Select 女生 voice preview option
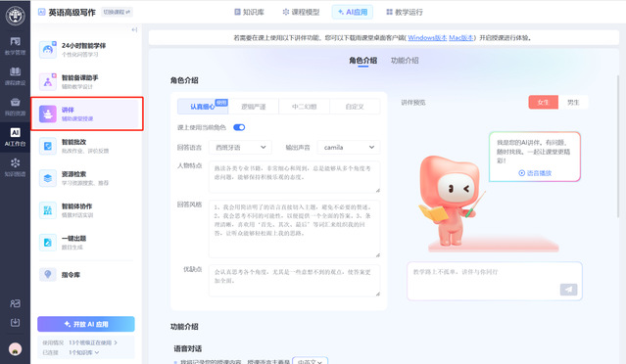626x364 pixels. click(543, 103)
